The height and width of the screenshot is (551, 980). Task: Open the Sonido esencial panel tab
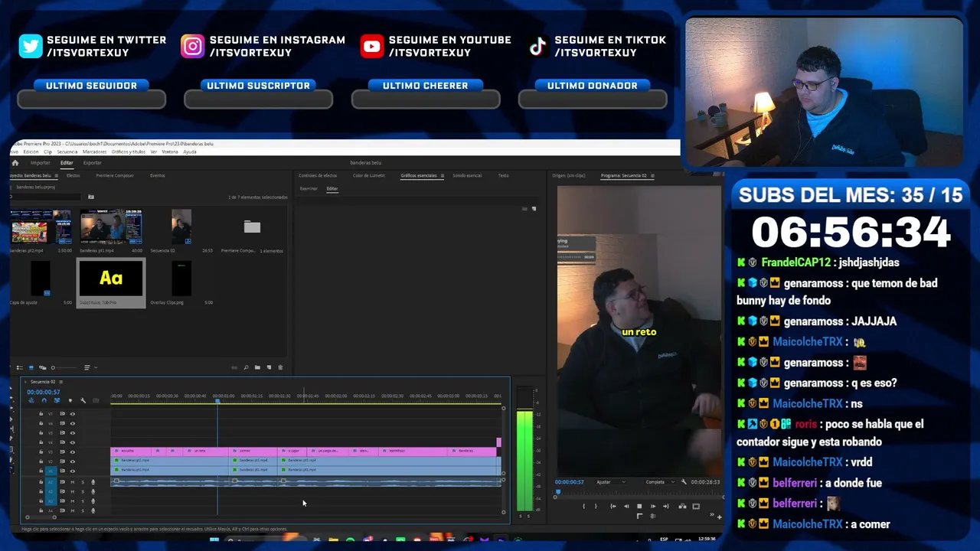pos(467,176)
